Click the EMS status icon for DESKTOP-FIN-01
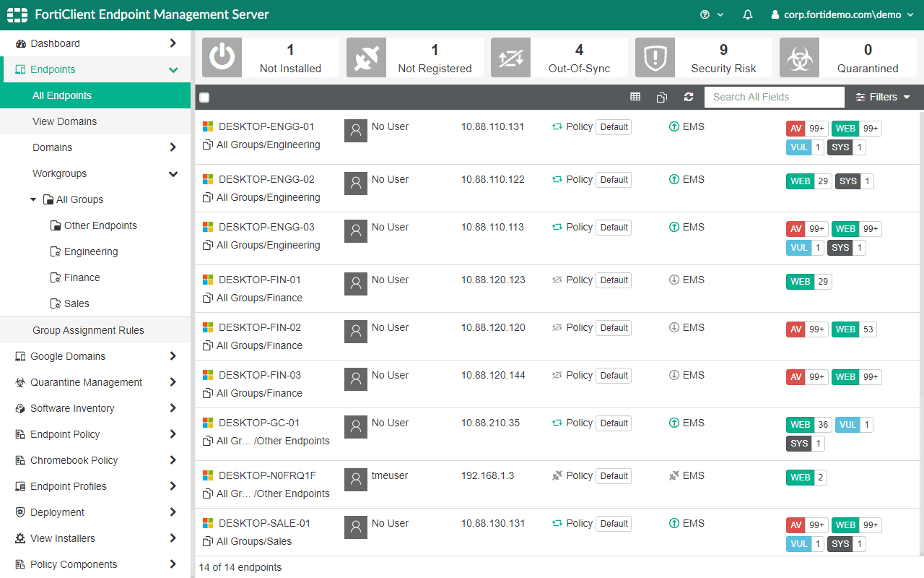The width and height of the screenshot is (924, 578). coord(674,280)
